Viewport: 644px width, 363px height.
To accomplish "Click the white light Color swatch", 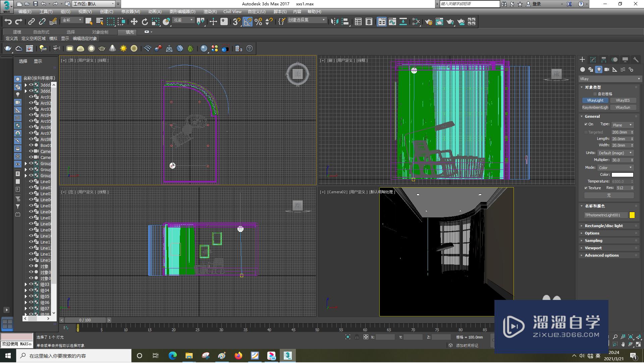I will [622, 174].
